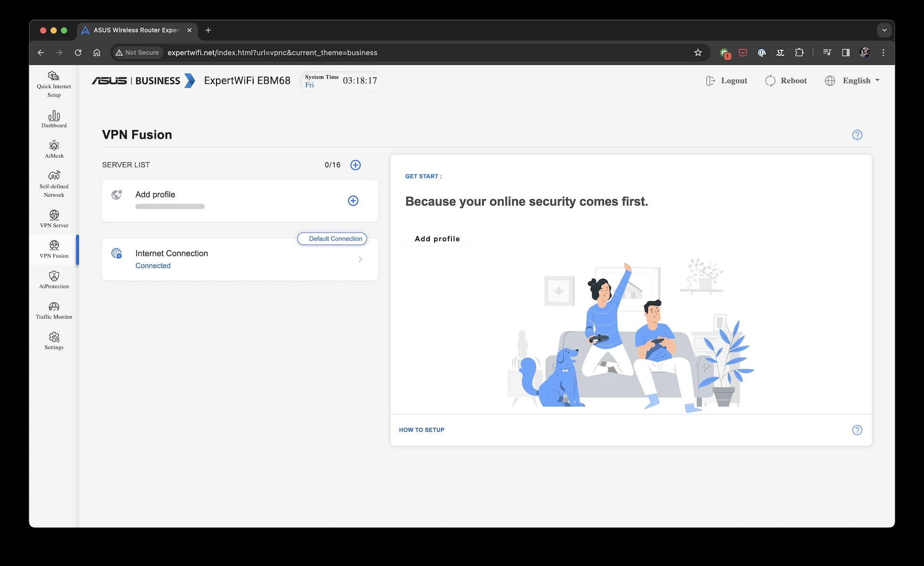Viewport: 924px width, 566px height.
Task: Click the Internet Connection status indicator
Action: (x=153, y=265)
